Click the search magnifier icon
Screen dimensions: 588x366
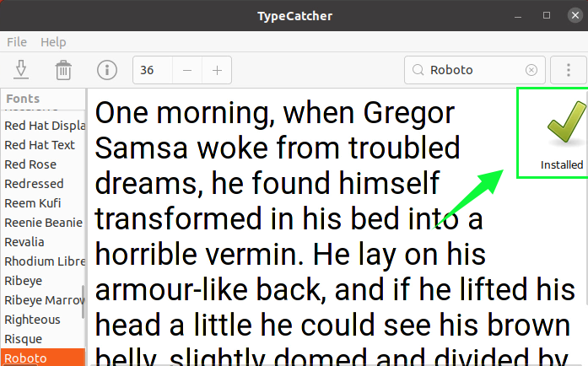point(418,70)
